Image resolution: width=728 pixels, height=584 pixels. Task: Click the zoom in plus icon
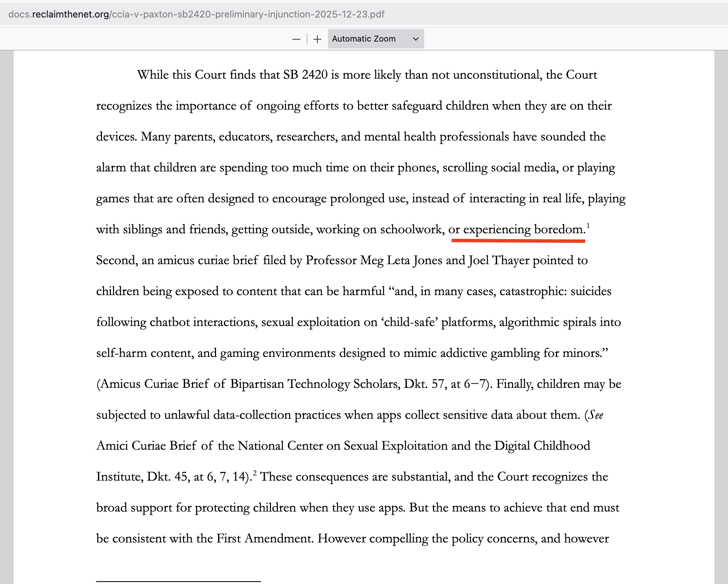pyautogui.click(x=318, y=39)
